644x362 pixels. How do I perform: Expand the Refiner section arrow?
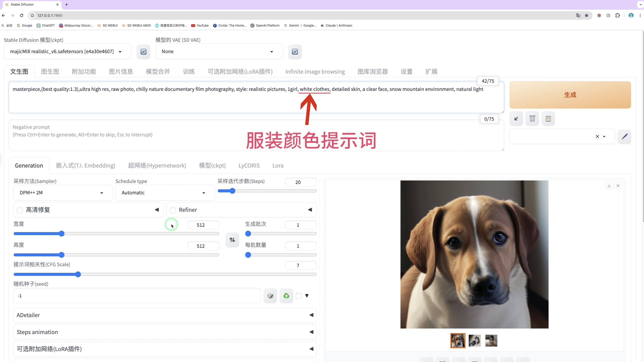click(x=310, y=210)
